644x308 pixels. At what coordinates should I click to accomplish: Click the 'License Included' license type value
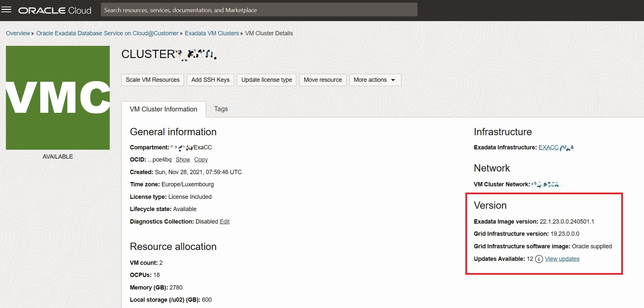click(x=190, y=197)
